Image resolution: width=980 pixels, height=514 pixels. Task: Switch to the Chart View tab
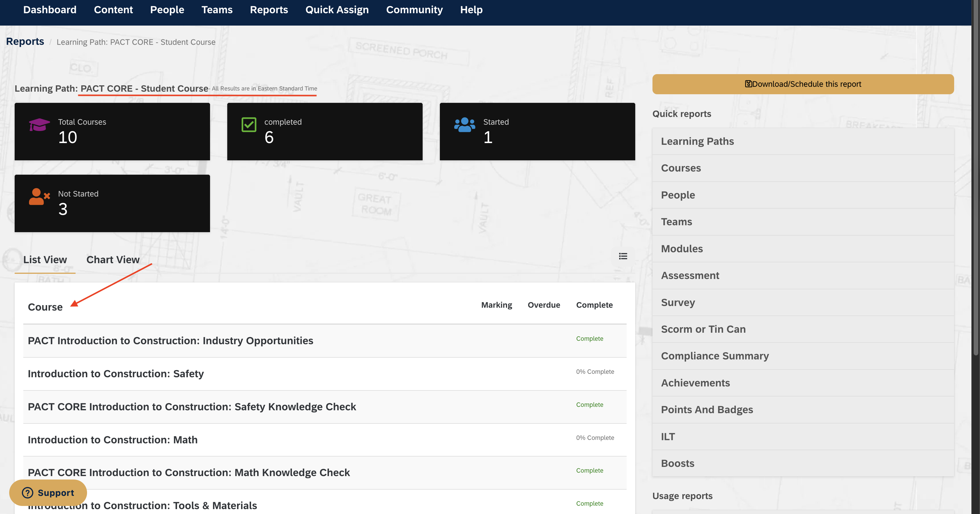point(113,259)
